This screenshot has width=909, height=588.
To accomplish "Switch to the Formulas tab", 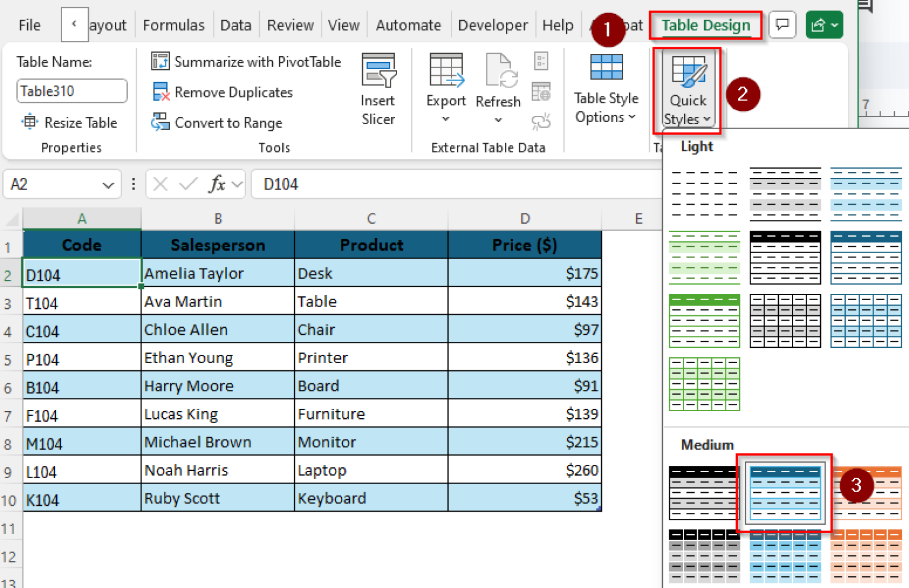I will pos(173,25).
